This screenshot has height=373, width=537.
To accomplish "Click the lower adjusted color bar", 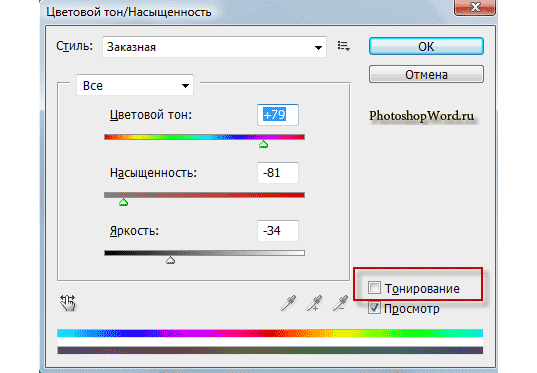I will point(270,350).
